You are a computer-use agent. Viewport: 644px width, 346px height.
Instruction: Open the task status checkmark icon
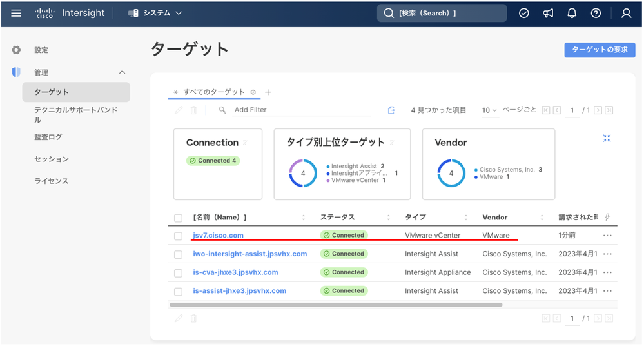(x=523, y=13)
